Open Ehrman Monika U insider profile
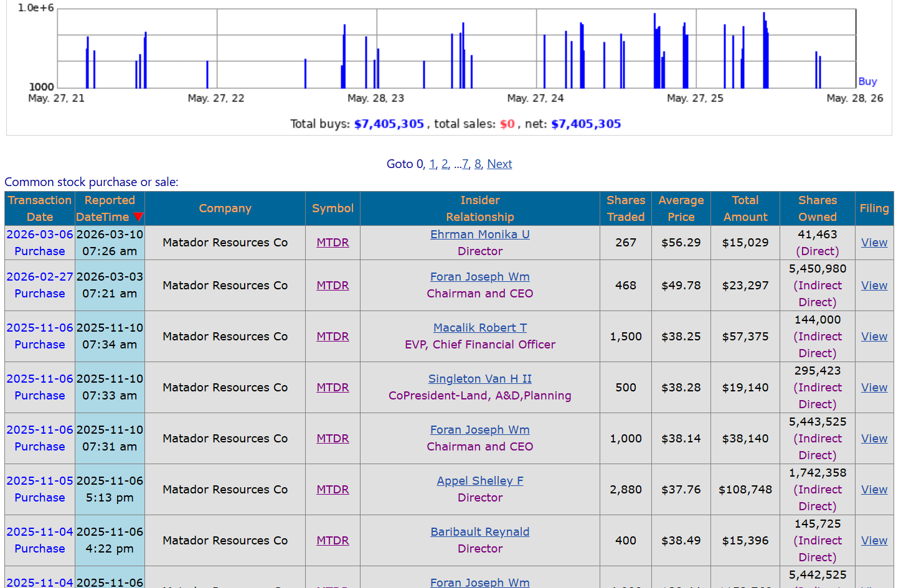 click(x=480, y=234)
